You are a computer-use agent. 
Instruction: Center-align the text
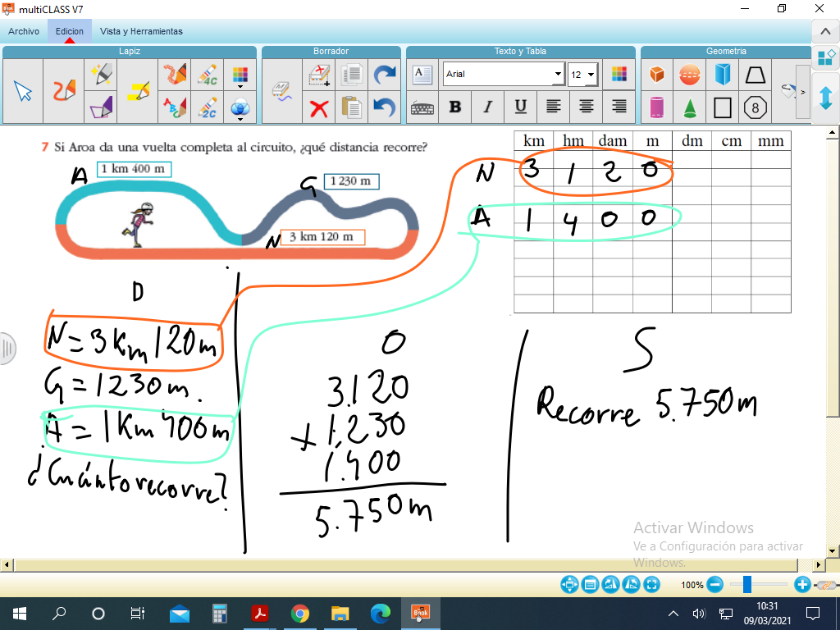pyautogui.click(x=586, y=107)
